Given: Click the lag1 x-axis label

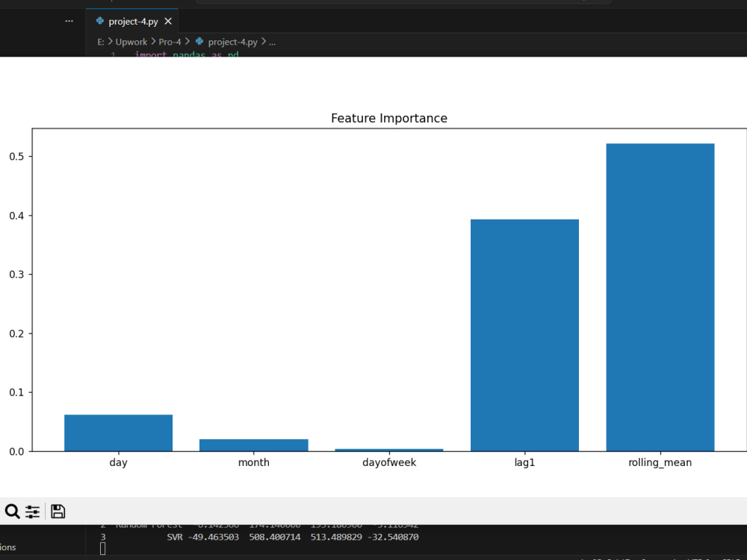Looking at the screenshot, I should (x=524, y=463).
